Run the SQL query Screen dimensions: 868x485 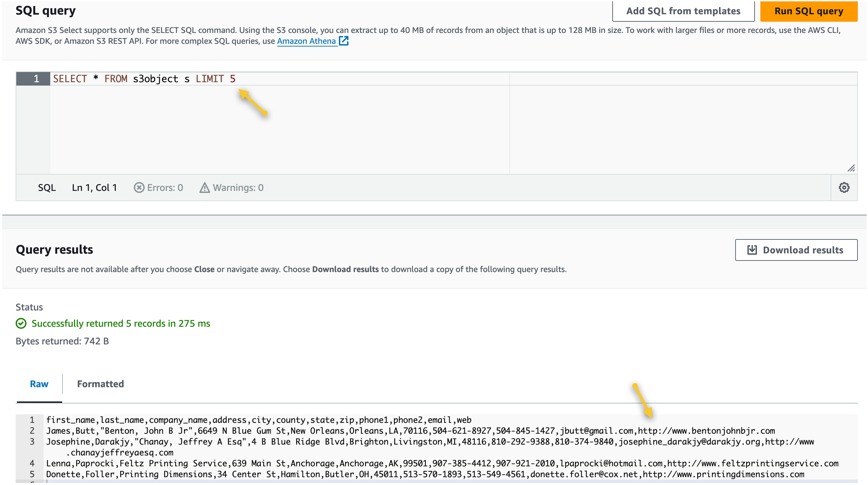[809, 11]
